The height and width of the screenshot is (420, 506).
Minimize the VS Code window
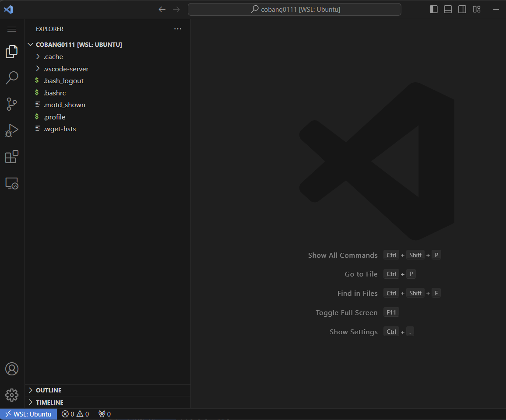pos(496,9)
